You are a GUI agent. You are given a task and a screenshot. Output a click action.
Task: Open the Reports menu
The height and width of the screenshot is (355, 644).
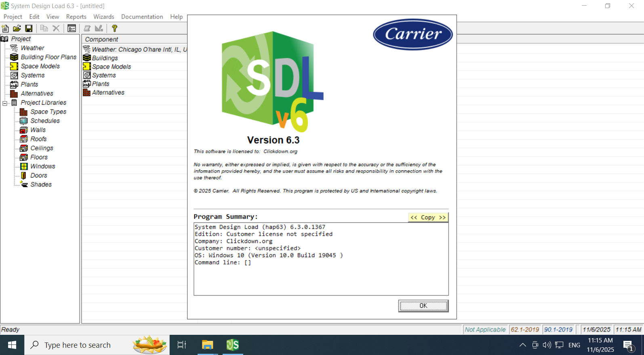pos(76,17)
